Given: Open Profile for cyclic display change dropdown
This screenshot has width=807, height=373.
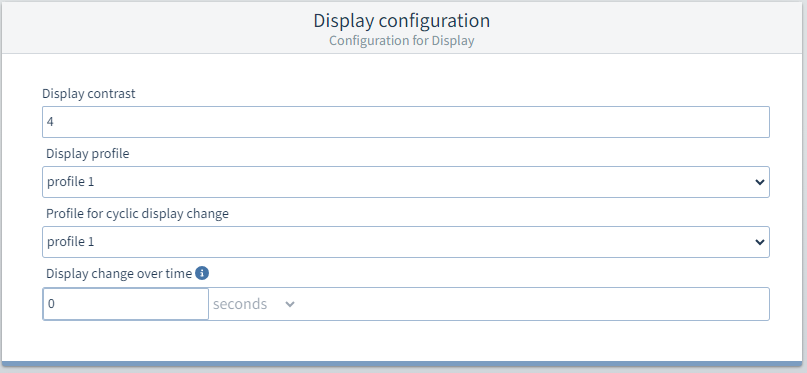Looking at the screenshot, I should click(x=406, y=242).
